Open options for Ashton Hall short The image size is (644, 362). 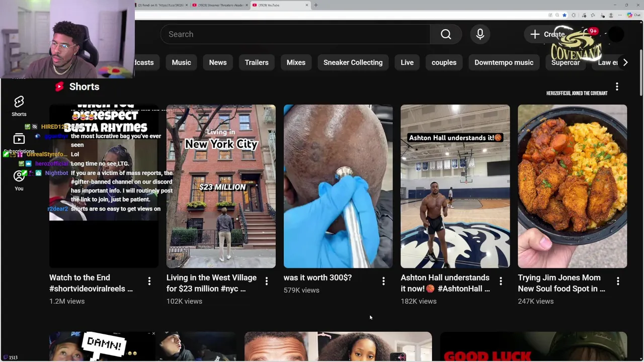point(501,282)
